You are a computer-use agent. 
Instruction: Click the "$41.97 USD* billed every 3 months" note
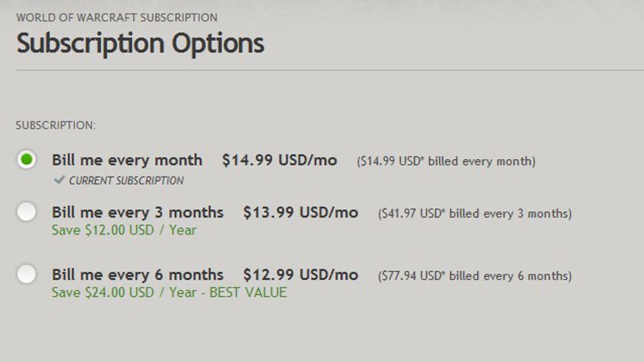tap(474, 214)
